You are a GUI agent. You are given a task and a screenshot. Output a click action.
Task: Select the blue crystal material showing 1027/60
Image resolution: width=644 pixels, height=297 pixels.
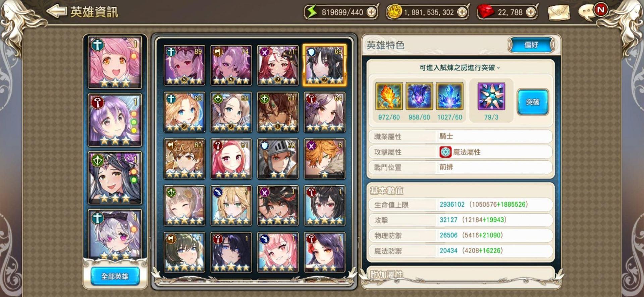(449, 97)
